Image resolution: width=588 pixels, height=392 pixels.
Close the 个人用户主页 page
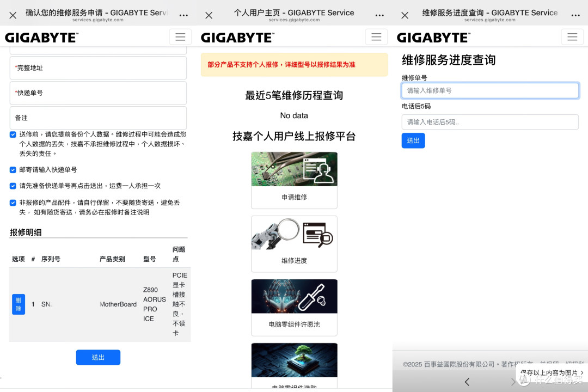[209, 15]
